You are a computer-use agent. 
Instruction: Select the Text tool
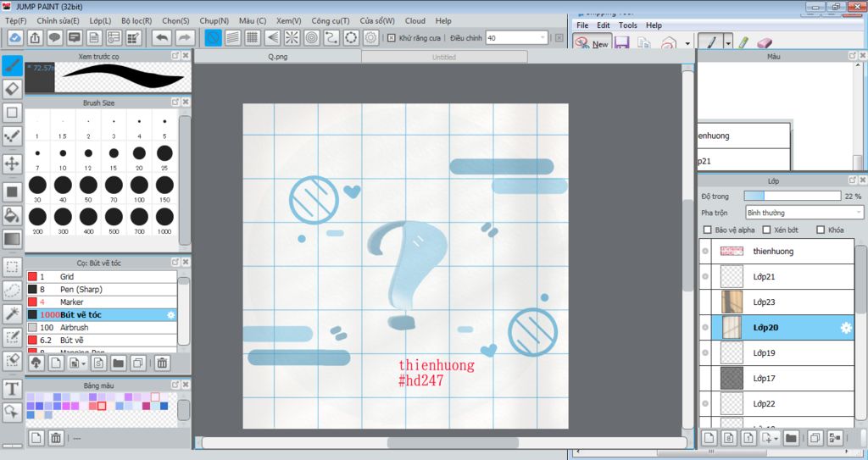point(12,389)
